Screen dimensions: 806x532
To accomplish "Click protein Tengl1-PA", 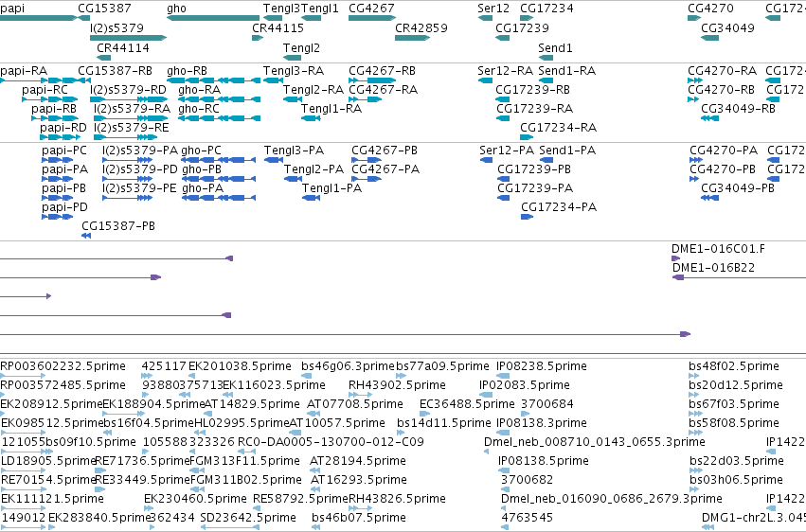I will pos(311,198).
